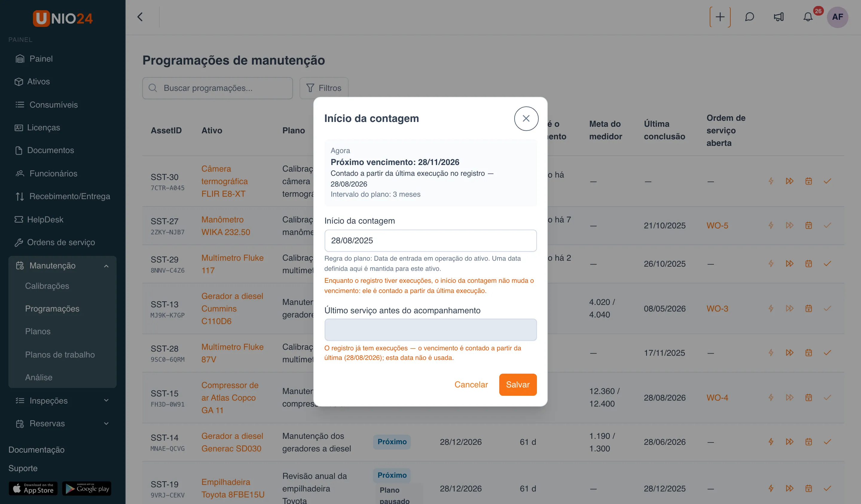Collapse the Manutenção sidebar section
Image resolution: width=861 pixels, height=504 pixels.
[x=62, y=265]
